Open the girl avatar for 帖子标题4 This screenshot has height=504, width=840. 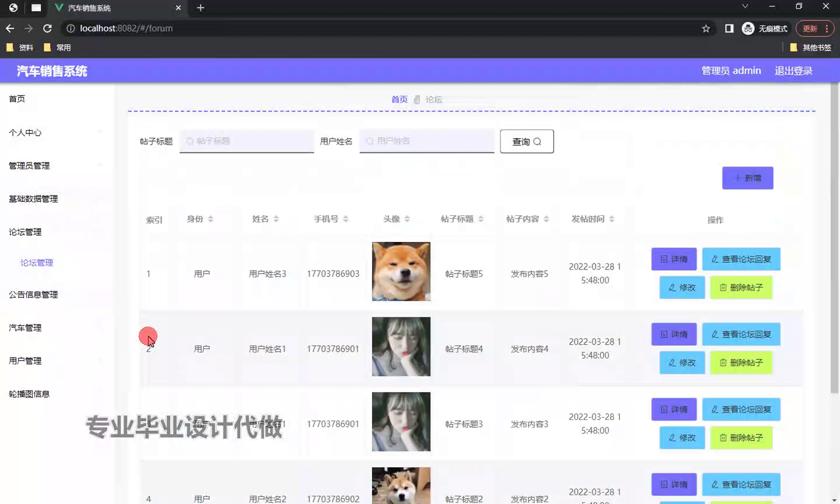coord(401,346)
